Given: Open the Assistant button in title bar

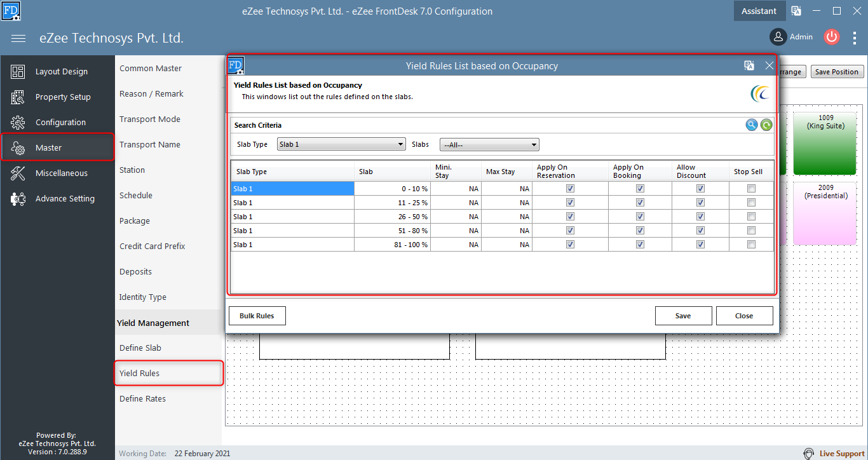Looking at the screenshot, I should (759, 11).
